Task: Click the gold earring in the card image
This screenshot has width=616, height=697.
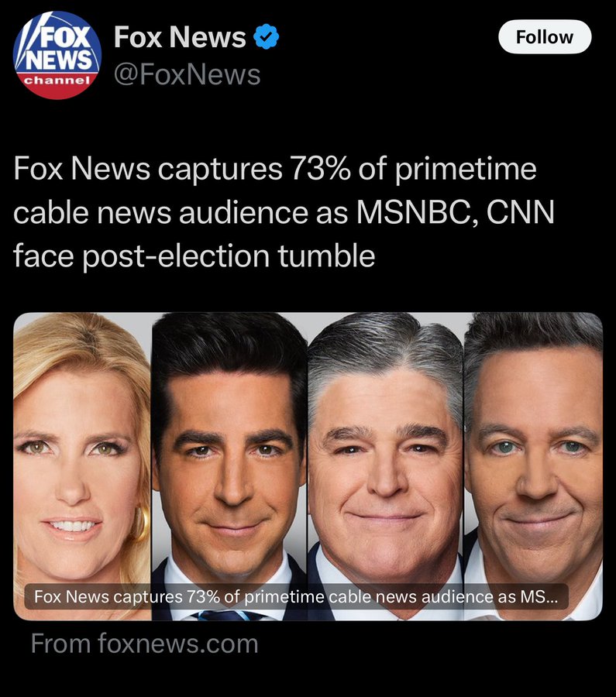Action: tap(141, 524)
